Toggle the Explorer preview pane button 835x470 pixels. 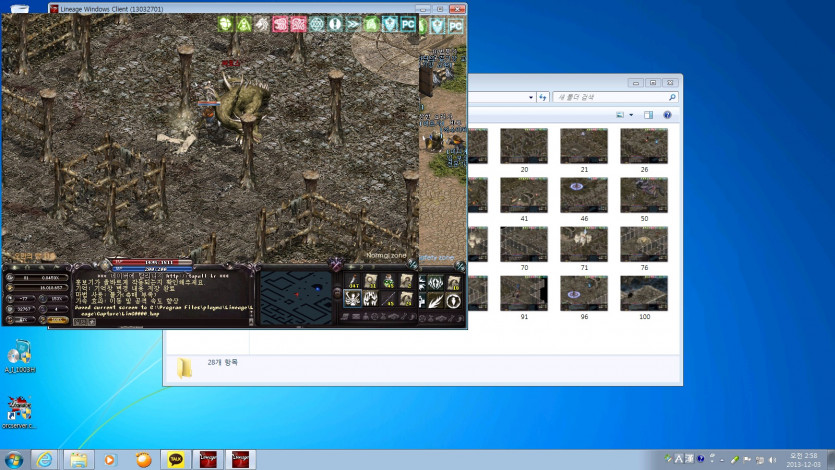[648, 115]
